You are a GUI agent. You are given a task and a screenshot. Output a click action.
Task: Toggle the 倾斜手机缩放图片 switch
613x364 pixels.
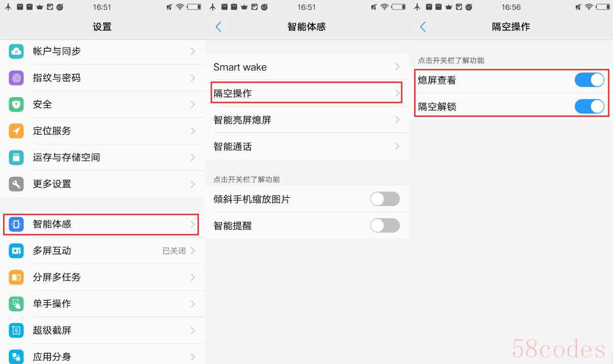tap(385, 199)
